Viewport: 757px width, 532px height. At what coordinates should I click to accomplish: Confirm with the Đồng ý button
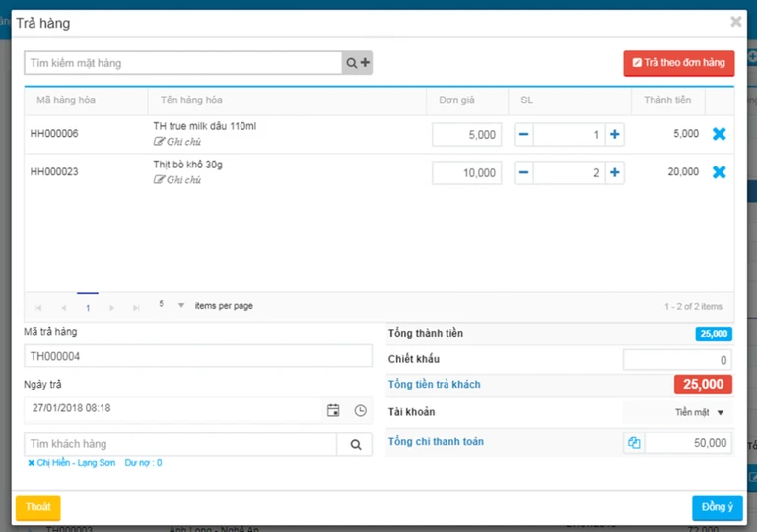tap(717, 507)
